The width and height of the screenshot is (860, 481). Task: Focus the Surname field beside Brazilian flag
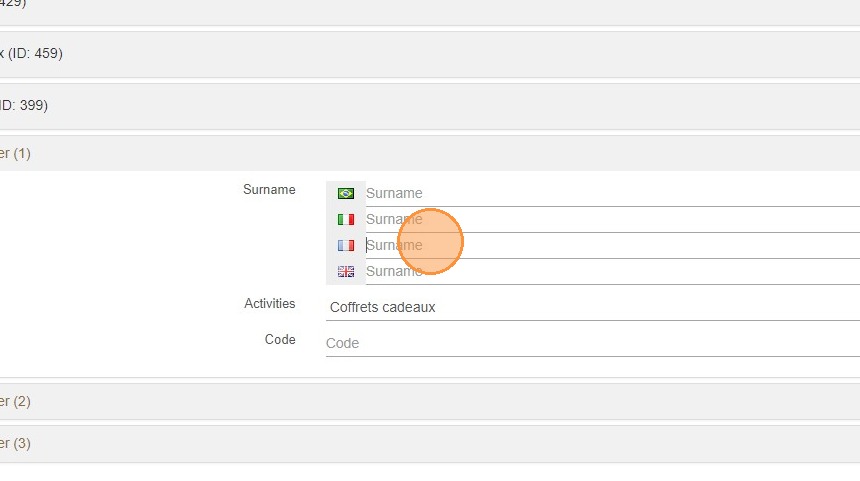(613, 194)
